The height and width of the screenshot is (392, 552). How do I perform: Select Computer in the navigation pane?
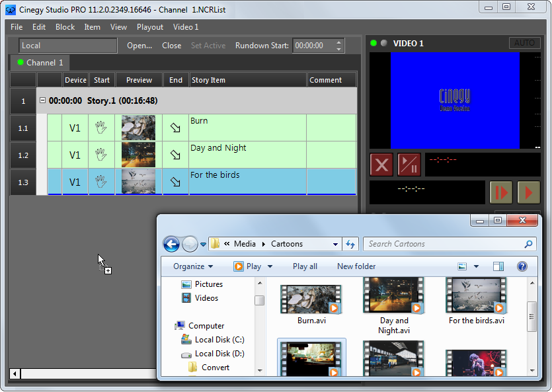coord(200,326)
